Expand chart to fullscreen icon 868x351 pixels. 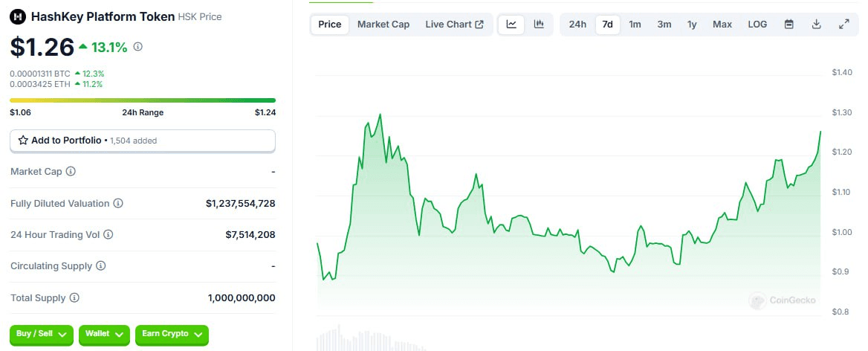pos(844,25)
